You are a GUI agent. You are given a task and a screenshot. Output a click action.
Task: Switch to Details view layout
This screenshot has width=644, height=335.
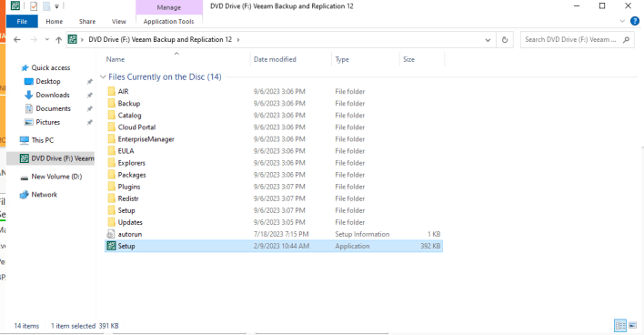[x=620, y=326]
